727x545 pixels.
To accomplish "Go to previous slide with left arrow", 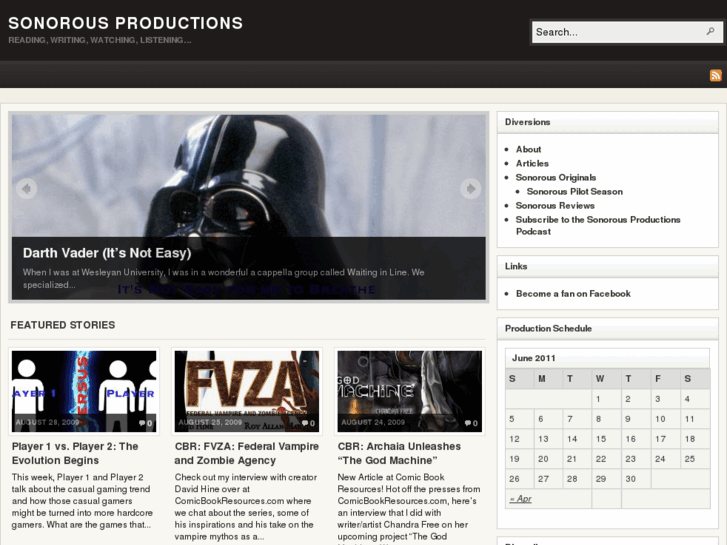I will click(26, 189).
